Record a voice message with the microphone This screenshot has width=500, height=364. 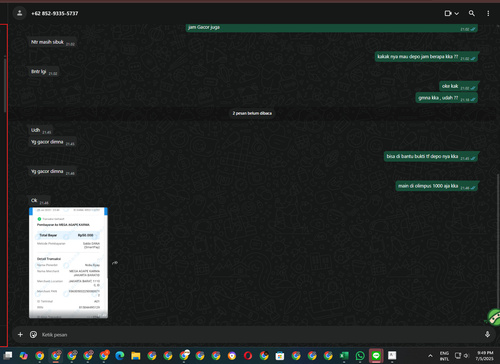[x=487, y=334]
